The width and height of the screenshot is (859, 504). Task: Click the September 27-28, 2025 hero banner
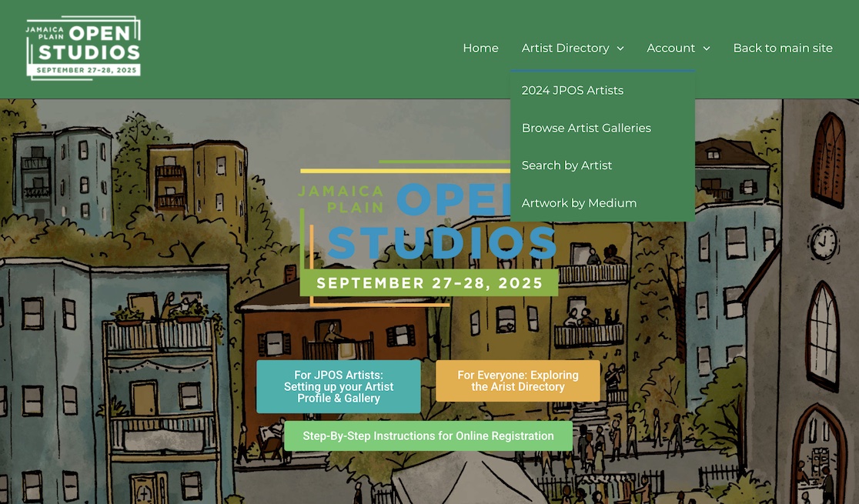[x=429, y=282]
